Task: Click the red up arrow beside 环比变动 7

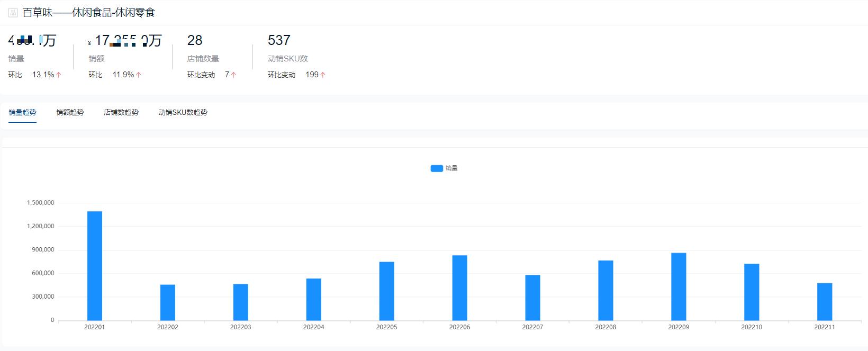Action: (233, 75)
